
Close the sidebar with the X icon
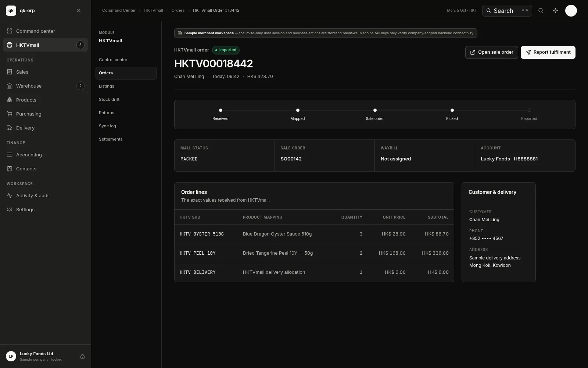(x=79, y=11)
